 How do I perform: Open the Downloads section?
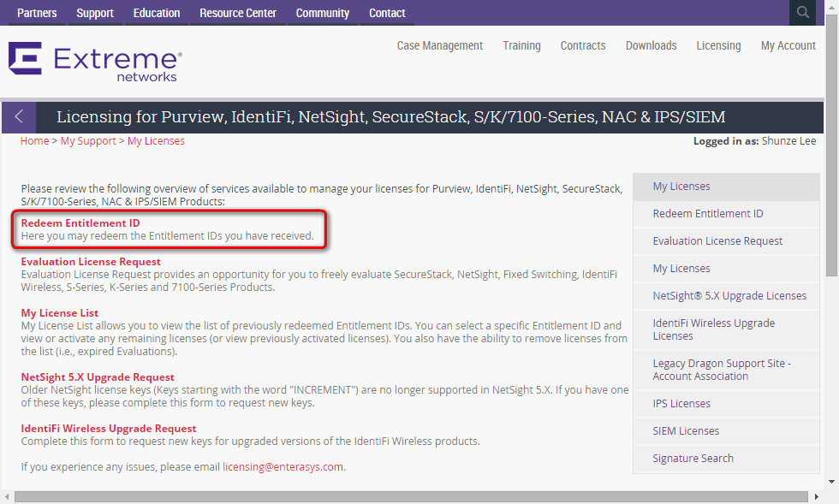tap(652, 45)
